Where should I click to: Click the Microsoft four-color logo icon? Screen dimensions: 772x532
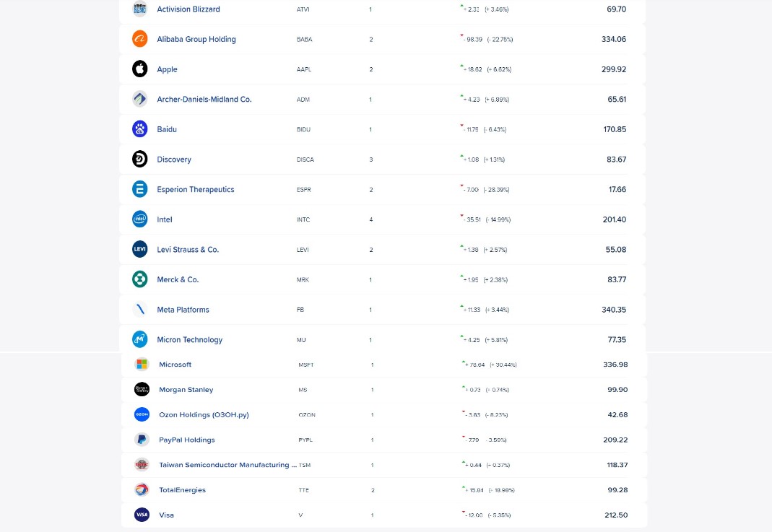(142, 365)
